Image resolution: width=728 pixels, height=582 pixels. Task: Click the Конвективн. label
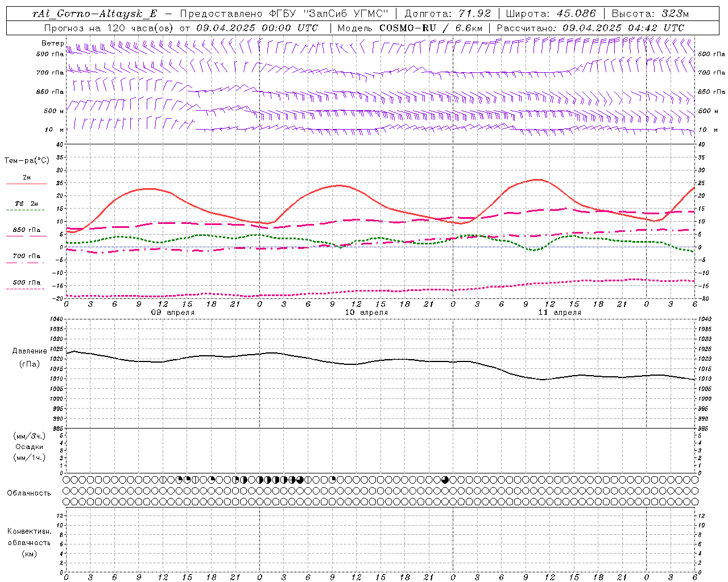29,531
